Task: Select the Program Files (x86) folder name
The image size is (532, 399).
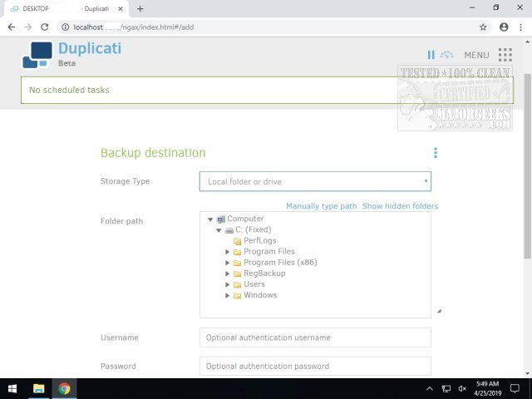Action: (x=280, y=263)
